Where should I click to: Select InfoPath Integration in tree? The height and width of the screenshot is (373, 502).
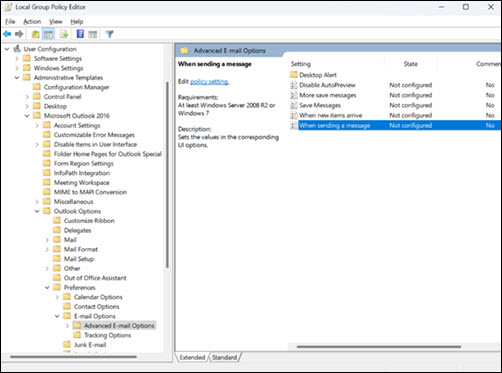point(82,173)
